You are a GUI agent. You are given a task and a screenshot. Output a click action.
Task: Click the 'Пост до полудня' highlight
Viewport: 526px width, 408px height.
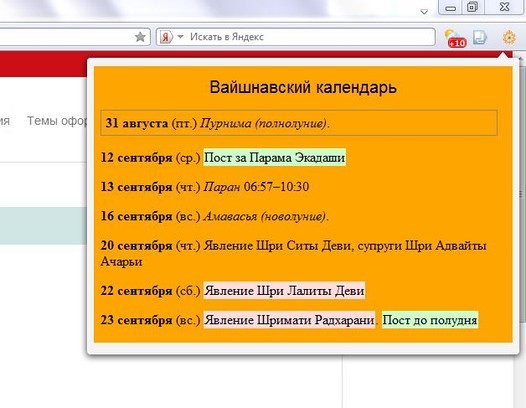pos(430,320)
